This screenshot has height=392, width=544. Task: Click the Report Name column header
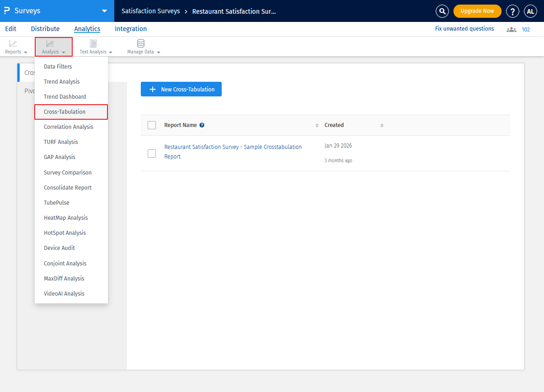pyautogui.click(x=181, y=125)
